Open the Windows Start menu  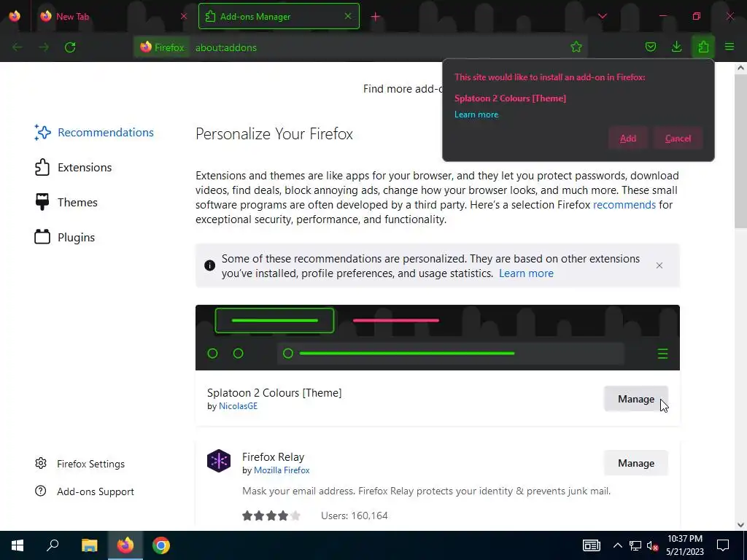(x=18, y=545)
